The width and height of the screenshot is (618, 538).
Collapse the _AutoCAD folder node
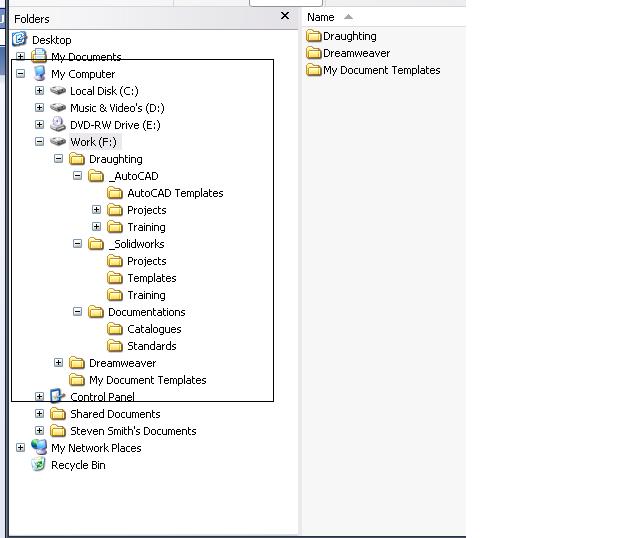(x=77, y=176)
